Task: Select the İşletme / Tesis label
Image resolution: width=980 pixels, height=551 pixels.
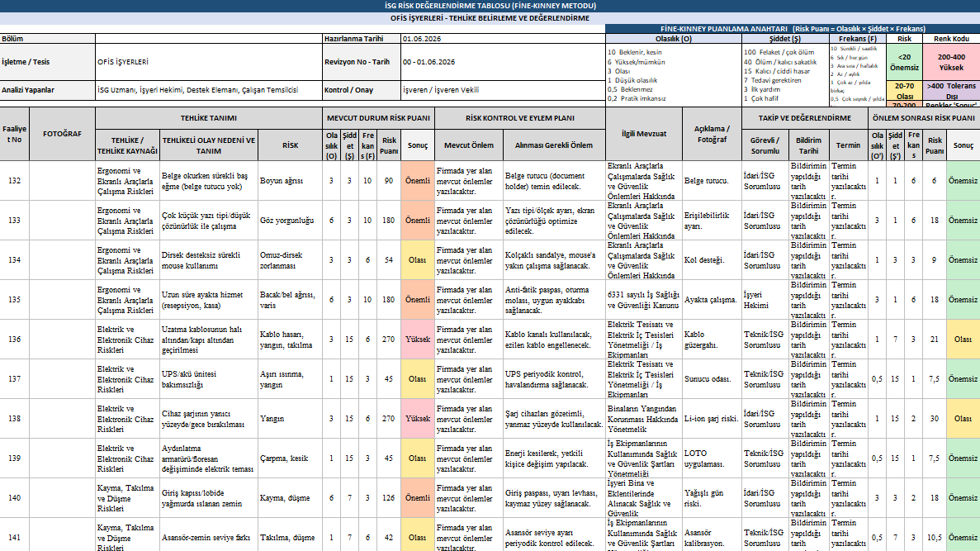Action: click(48, 62)
